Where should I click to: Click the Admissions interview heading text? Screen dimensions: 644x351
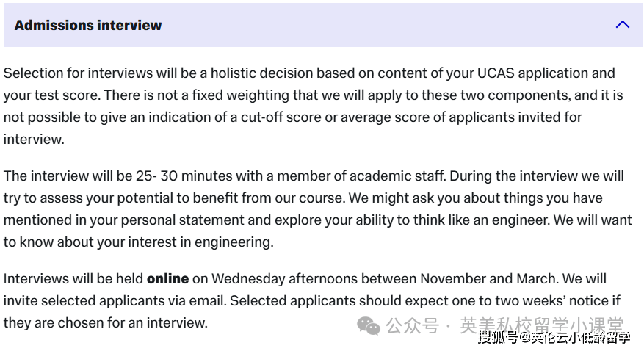pos(88,25)
